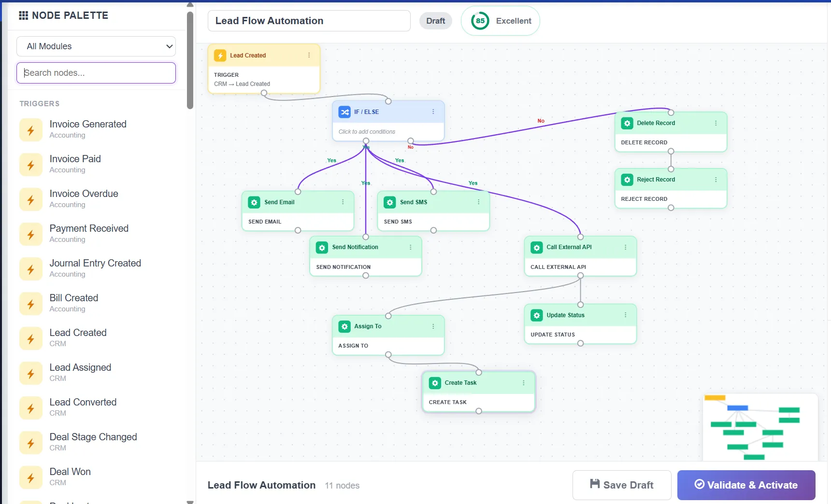Click the workflow minimap thumbnail
This screenshot has width=831, height=504.
click(759, 427)
